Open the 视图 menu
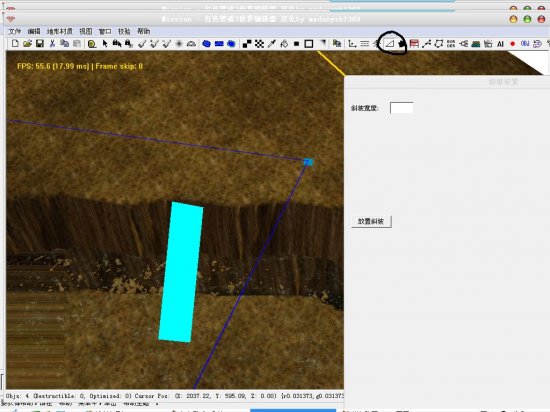Image resolution: width=550 pixels, height=412 pixels. click(85, 32)
